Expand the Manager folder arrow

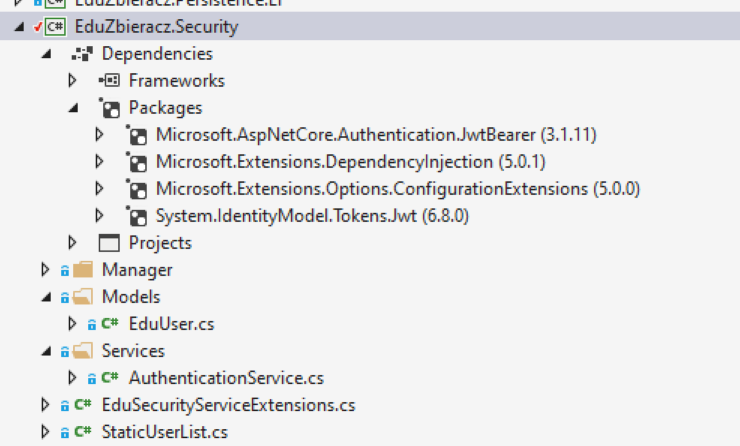pyautogui.click(x=45, y=270)
